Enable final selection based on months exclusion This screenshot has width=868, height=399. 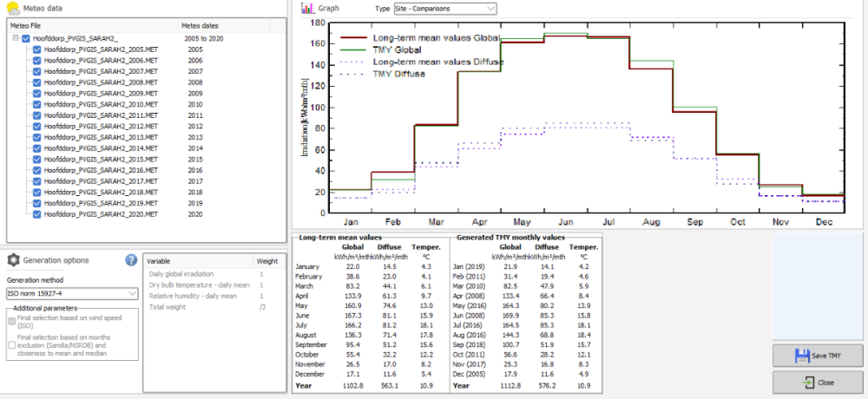(x=10, y=344)
